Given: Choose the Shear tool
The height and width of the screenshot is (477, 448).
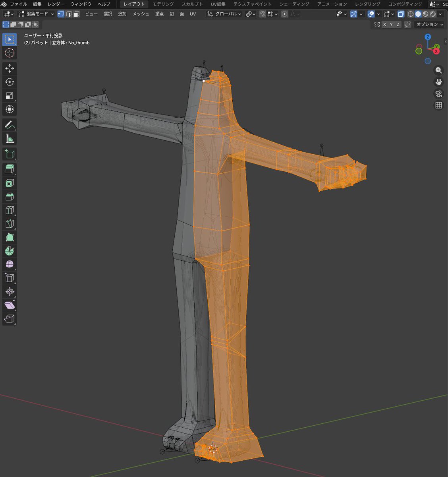Looking at the screenshot, I should point(10,305).
